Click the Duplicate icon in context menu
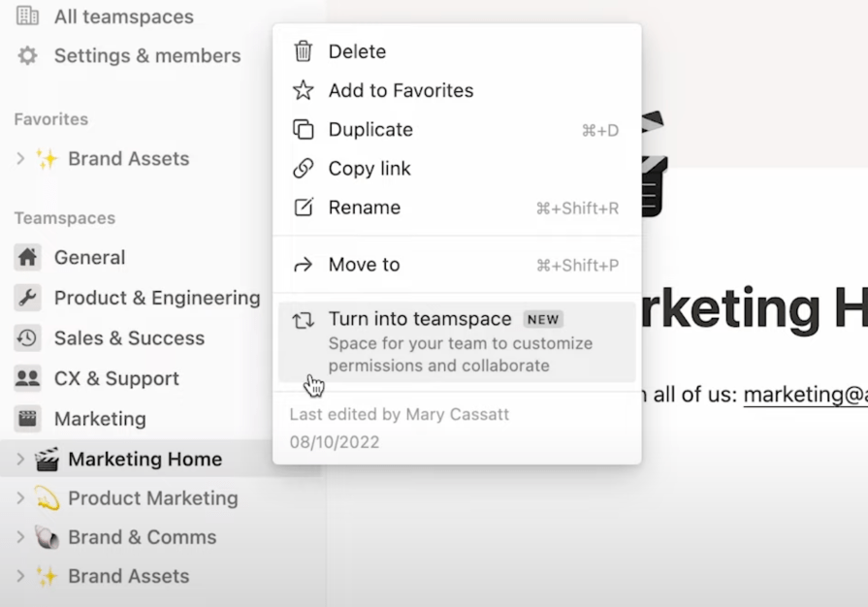The width and height of the screenshot is (868, 607). point(304,129)
